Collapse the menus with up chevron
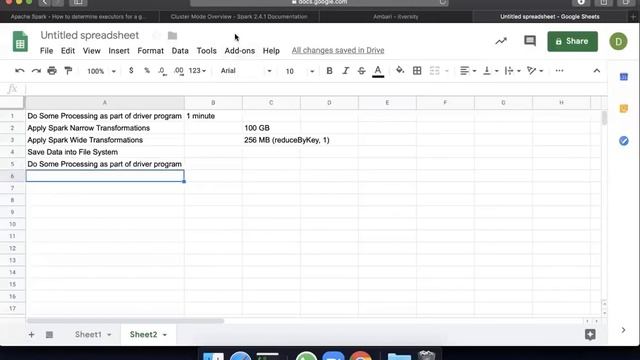Viewport: 640px width, 360px height. (x=597, y=71)
